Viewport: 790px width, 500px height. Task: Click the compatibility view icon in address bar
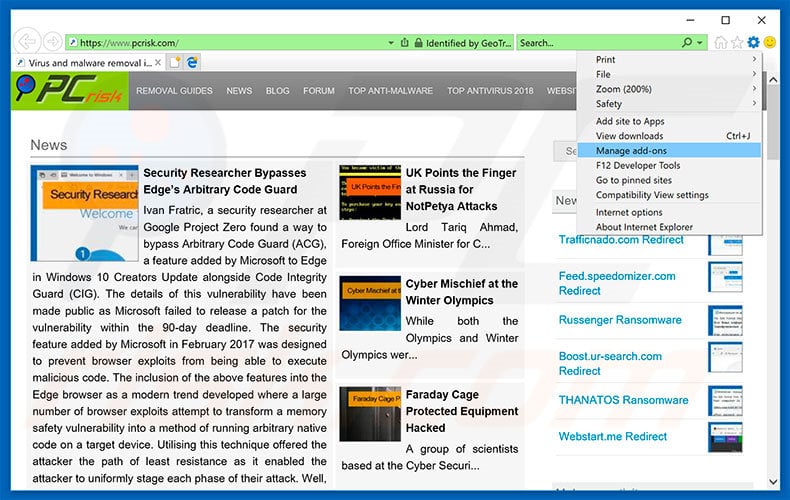[405, 42]
